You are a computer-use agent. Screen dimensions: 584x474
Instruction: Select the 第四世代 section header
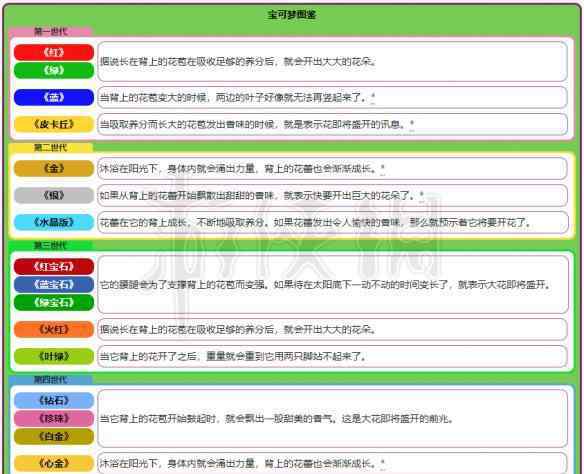tap(50, 380)
